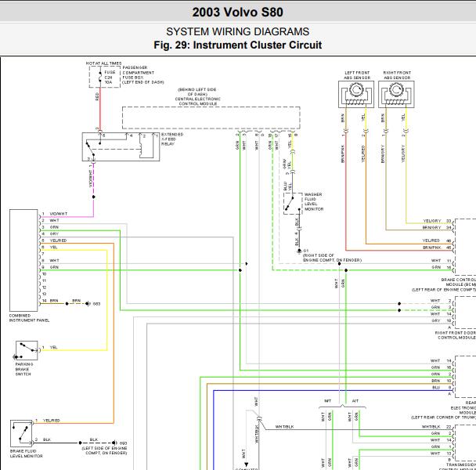The width and height of the screenshot is (476, 470).
Task: Click the 'LEFT FRONT ABS SENSOR' label
Action: pos(357,75)
